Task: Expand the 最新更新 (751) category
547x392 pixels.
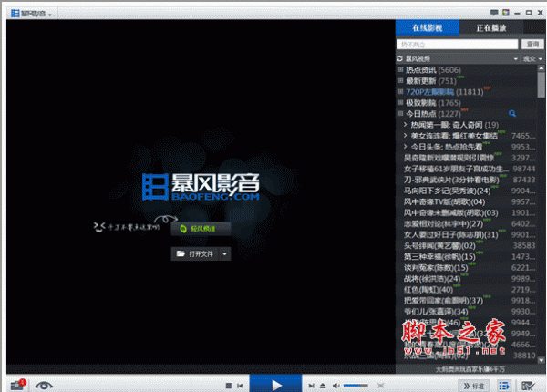Action: pos(400,80)
